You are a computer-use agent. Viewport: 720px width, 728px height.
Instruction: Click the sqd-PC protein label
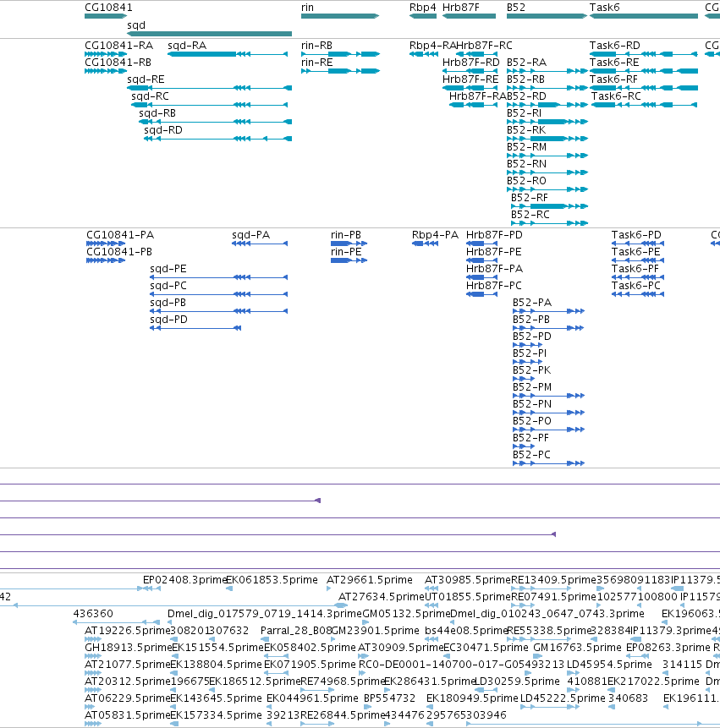point(168,285)
